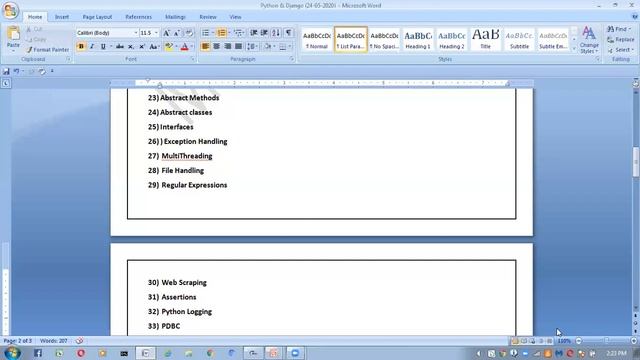The image size is (640, 360).
Task: Click the zoom slider in status bar
Action: pos(606,340)
